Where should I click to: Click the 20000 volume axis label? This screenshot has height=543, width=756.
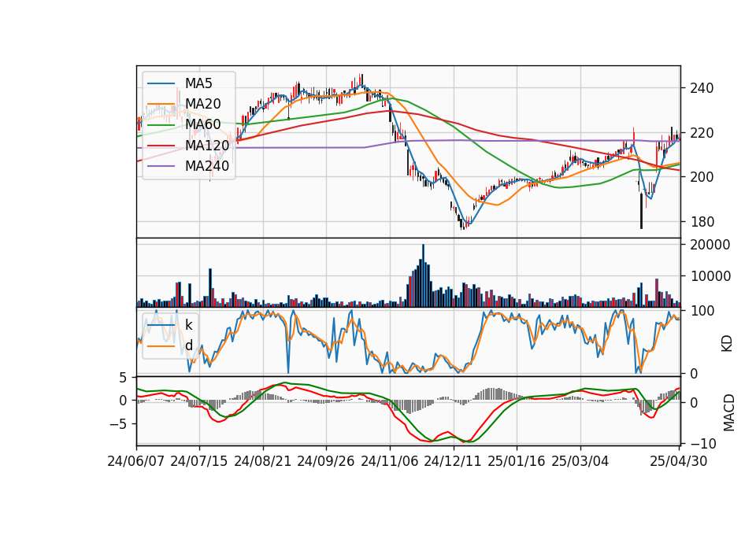(710, 245)
